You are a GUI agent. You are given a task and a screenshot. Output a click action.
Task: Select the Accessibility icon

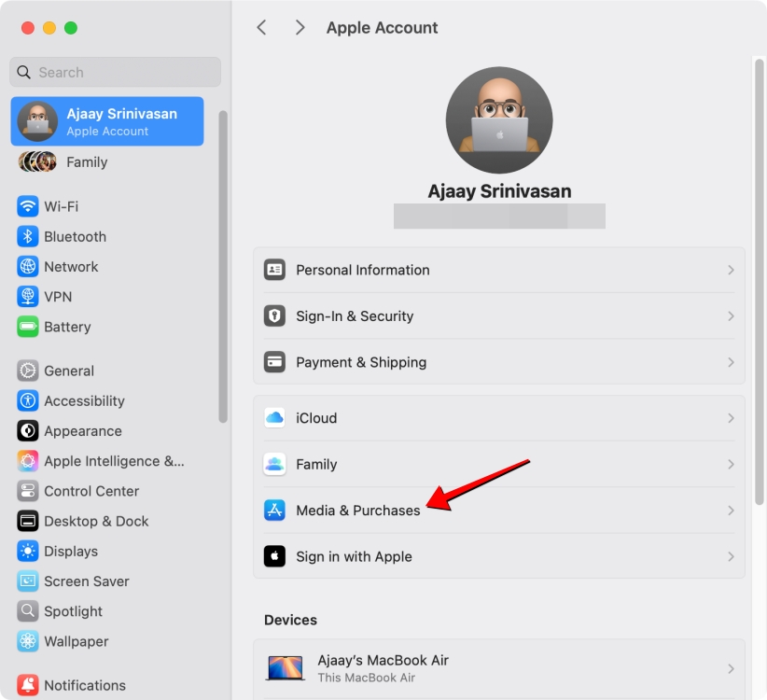(x=28, y=400)
